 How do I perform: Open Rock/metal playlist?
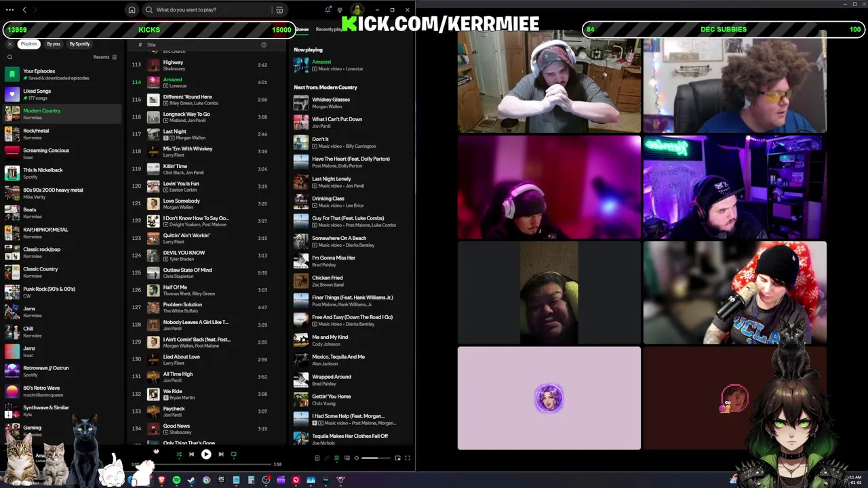tap(62, 134)
